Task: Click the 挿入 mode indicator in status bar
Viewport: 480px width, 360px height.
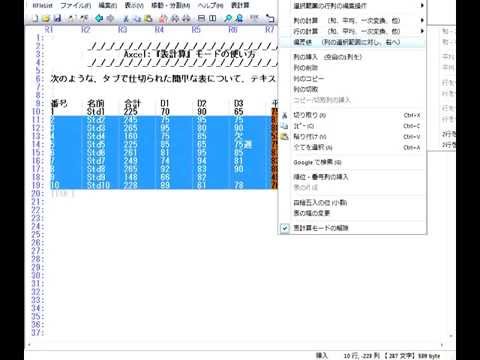Action: 322,356
